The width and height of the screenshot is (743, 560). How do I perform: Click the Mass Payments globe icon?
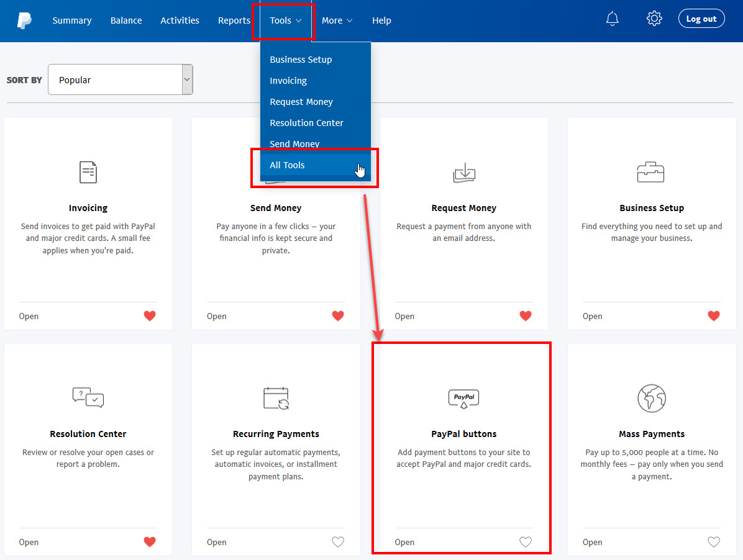coord(651,398)
